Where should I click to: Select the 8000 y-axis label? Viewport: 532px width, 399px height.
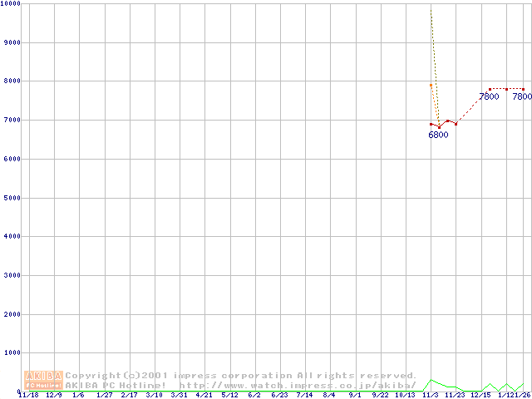(12, 81)
